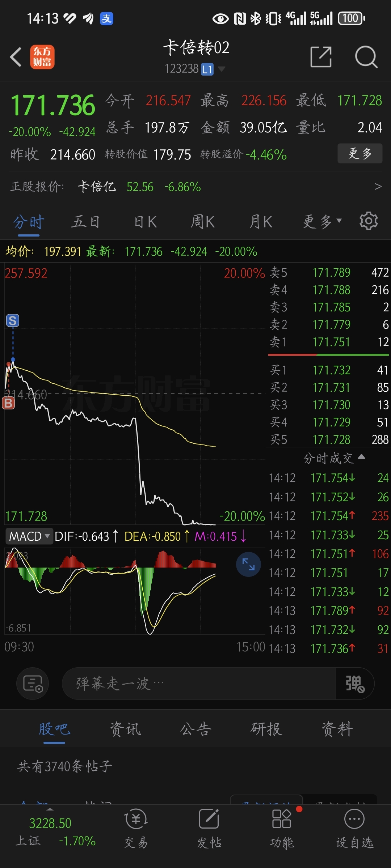Tap the 卖4 order row 171.788
391x868 pixels.
click(329, 290)
